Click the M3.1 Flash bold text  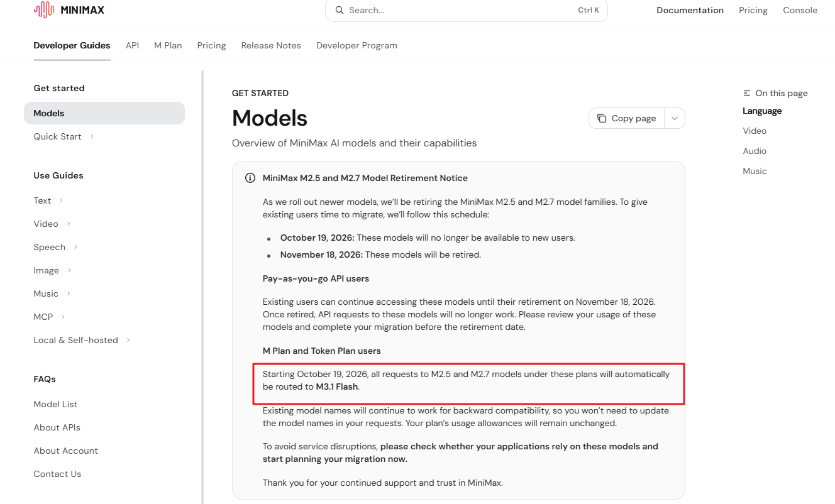click(337, 386)
